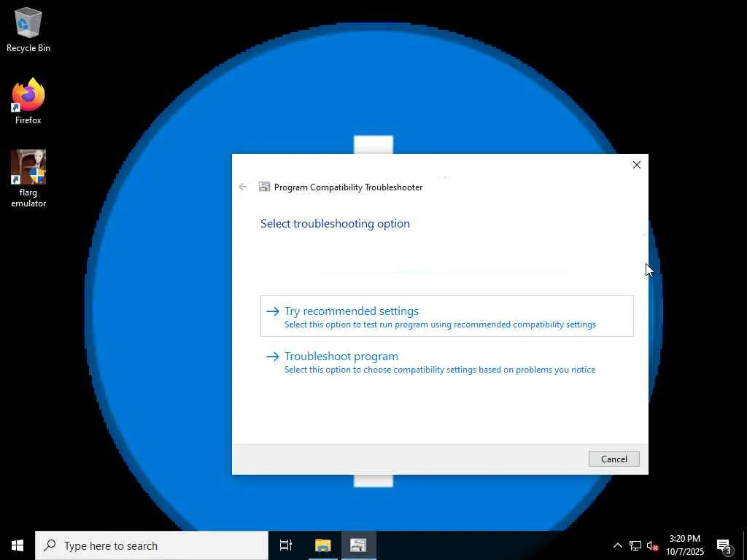Show hidden system tray icons
Viewport: 747px width, 560px height.
617,545
